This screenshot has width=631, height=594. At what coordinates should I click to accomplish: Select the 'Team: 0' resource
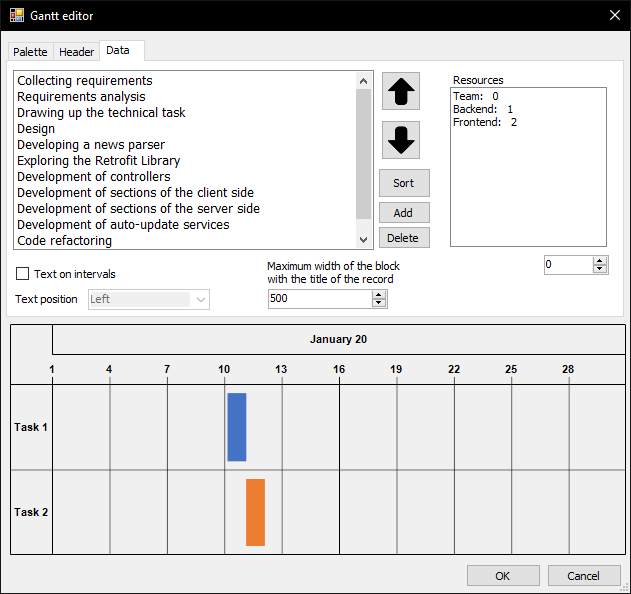(x=528, y=96)
